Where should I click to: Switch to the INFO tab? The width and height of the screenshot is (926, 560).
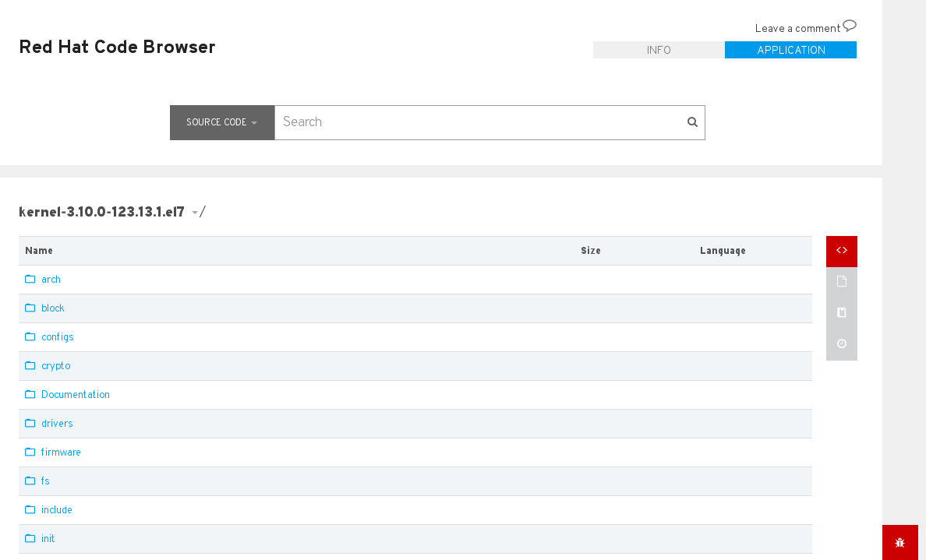(x=659, y=50)
